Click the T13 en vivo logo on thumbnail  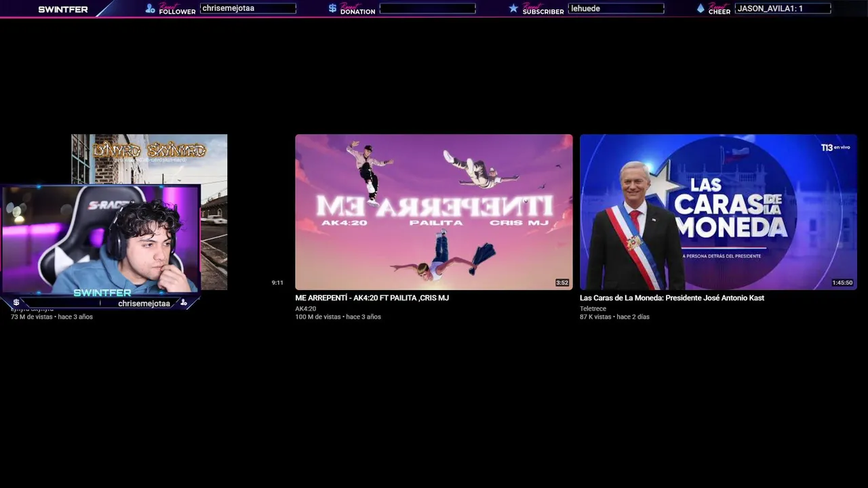[835, 147]
